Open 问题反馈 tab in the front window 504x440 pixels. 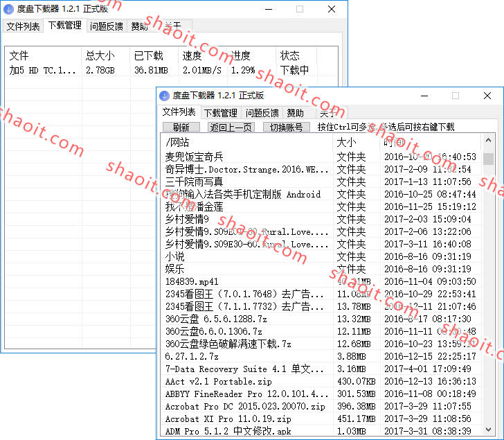click(262, 113)
